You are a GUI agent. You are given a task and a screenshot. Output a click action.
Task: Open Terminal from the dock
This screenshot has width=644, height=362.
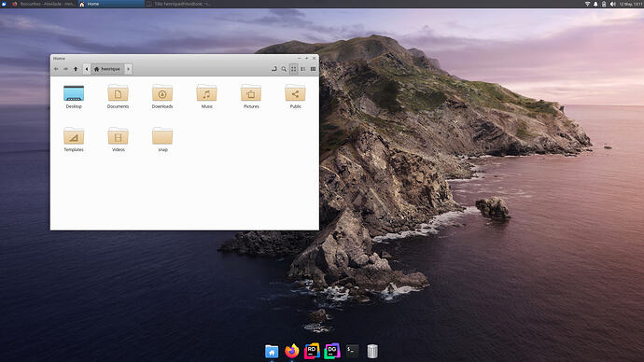point(352,351)
